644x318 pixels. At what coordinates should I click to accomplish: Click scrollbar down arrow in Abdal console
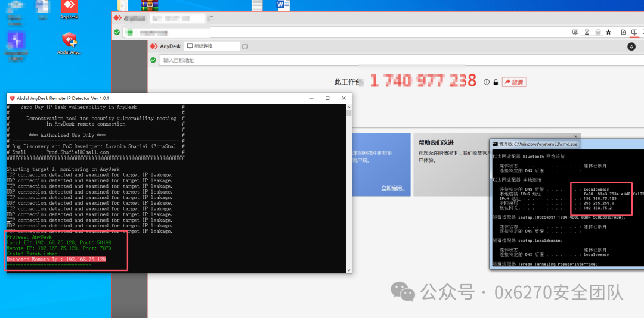(349, 270)
